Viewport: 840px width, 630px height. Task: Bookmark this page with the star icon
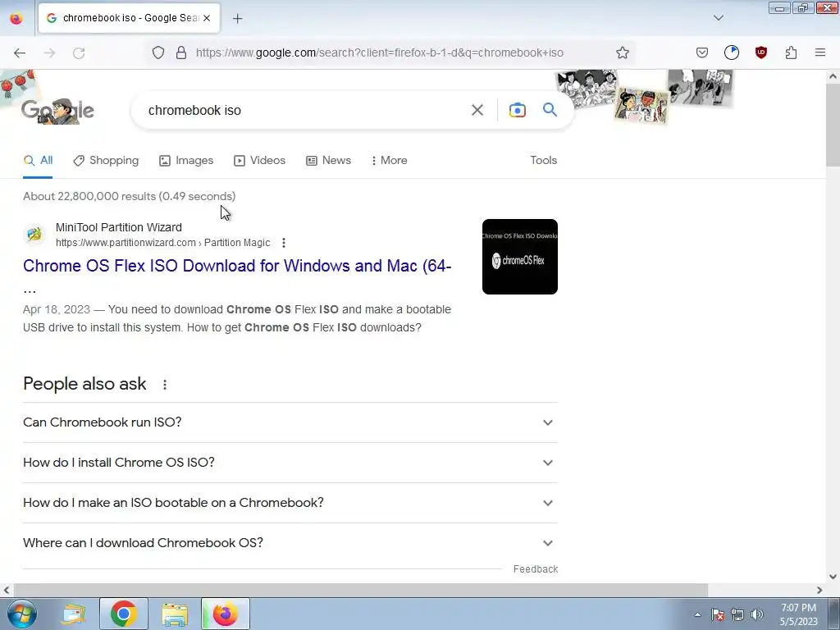622,52
